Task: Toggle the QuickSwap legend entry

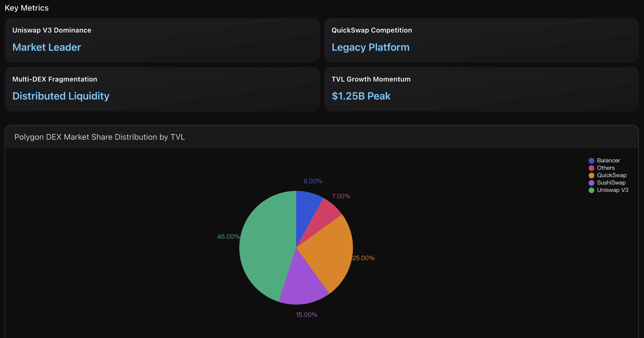Action: 607,175
